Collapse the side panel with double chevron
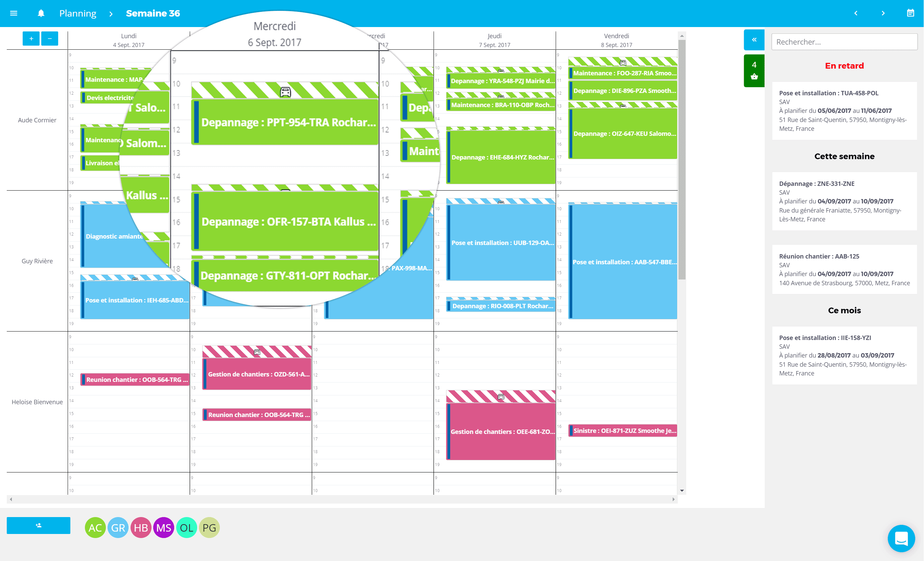 point(754,40)
